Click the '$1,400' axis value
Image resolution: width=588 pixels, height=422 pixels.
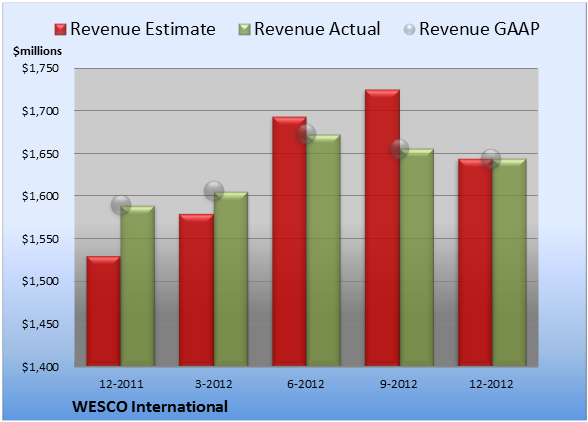pyautogui.click(x=40, y=367)
